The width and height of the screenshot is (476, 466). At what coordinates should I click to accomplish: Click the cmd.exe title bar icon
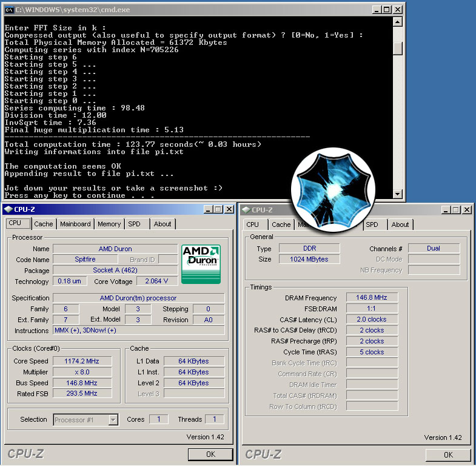pyautogui.click(x=9, y=10)
